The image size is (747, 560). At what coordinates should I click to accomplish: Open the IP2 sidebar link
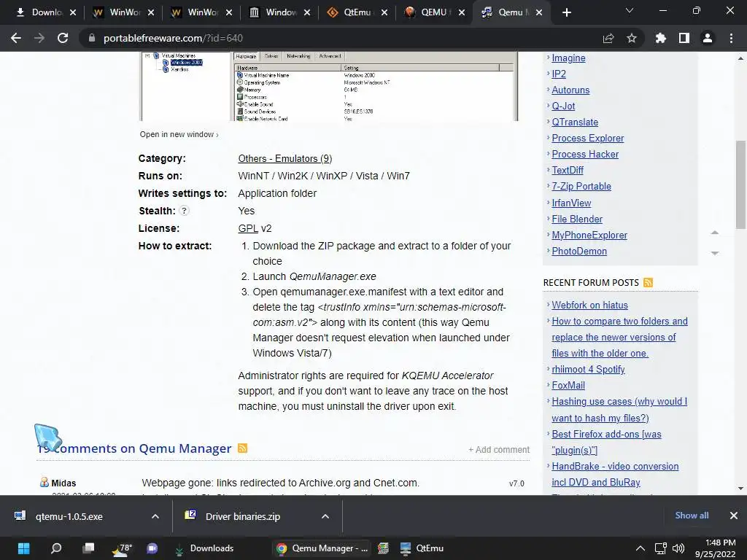[559, 74]
